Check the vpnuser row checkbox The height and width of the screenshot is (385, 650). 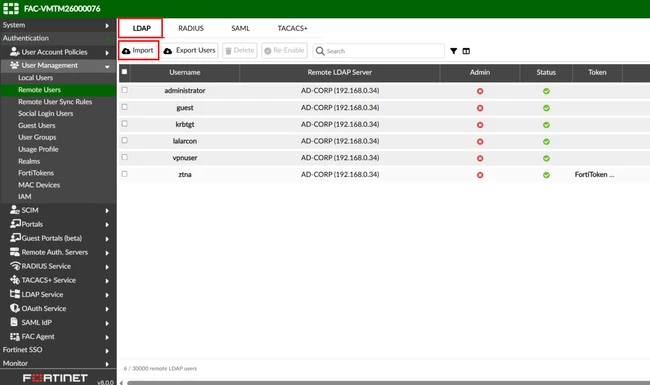point(124,157)
